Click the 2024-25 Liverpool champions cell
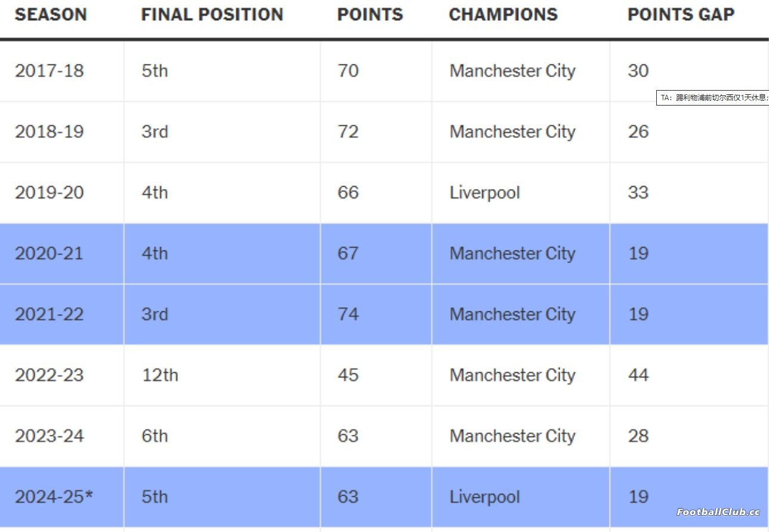 (x=520, y=497)
